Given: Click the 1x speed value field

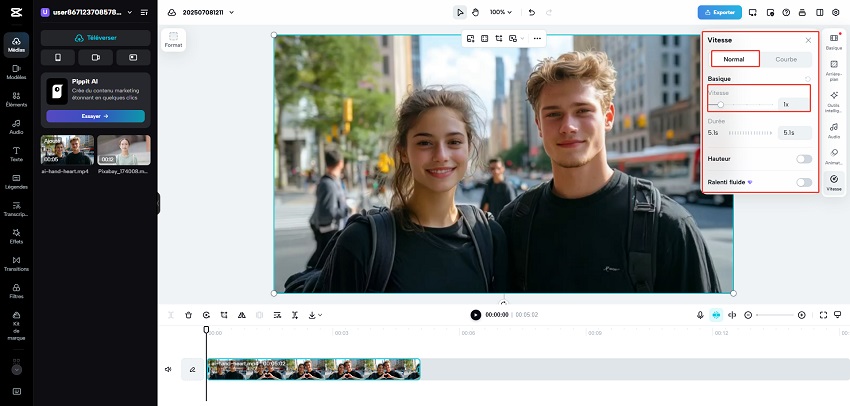Looking at the screenshot, I should pyautogui.click(x=794, y=104).
